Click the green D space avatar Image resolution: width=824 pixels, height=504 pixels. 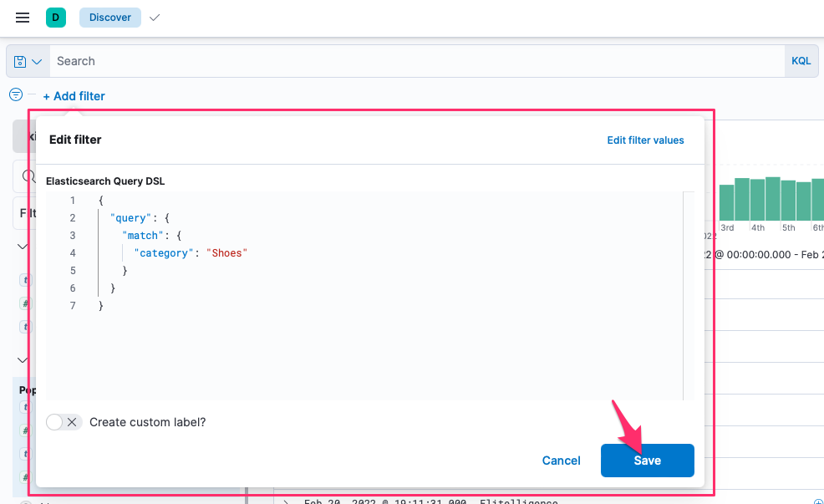pos(56,18)
